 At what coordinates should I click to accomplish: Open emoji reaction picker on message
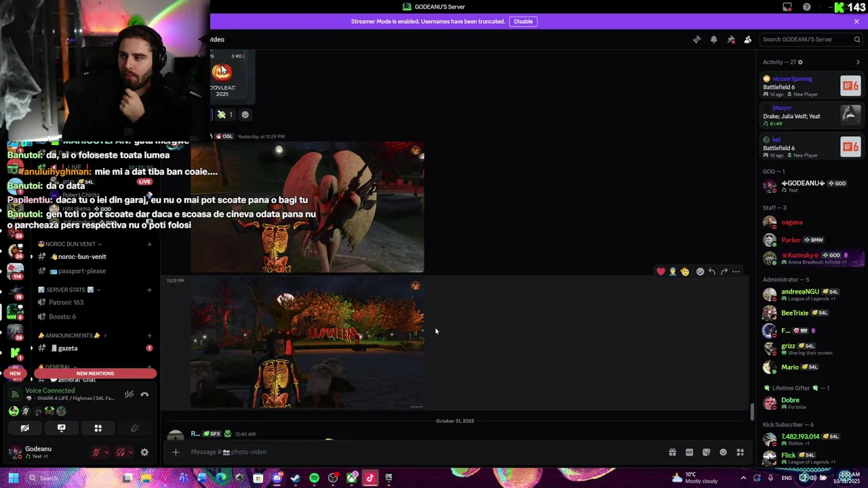coord(700,272)
